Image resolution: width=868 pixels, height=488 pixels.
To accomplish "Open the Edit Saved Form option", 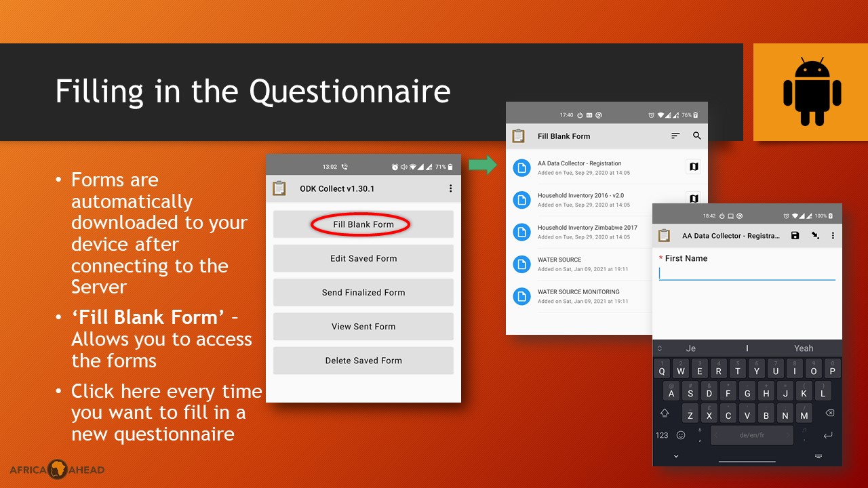I will (363, 258).
